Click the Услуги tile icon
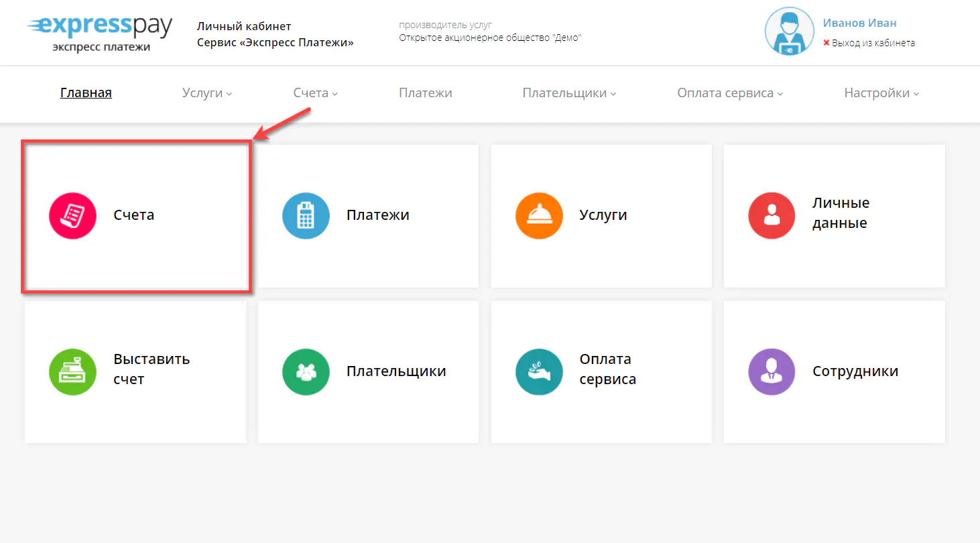Screen dimensions: 980x543 (539, 215)
